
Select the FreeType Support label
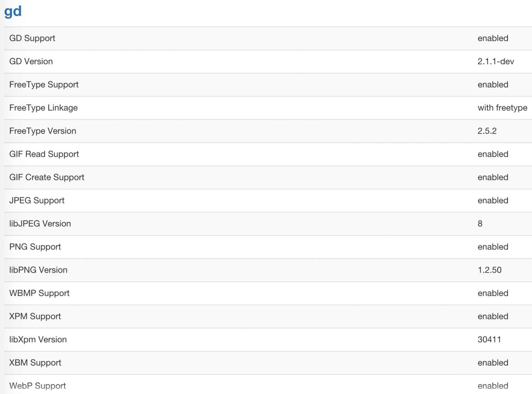tap(44, 85)
